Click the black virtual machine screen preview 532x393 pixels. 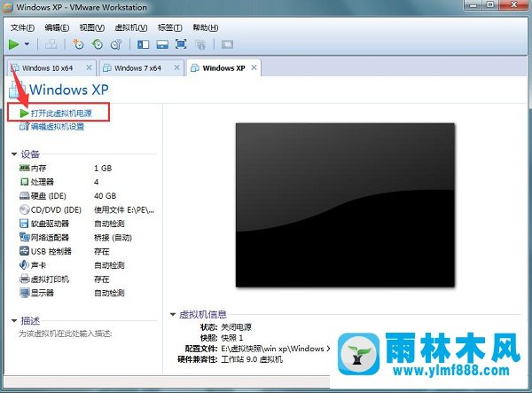tap(345, 205)
